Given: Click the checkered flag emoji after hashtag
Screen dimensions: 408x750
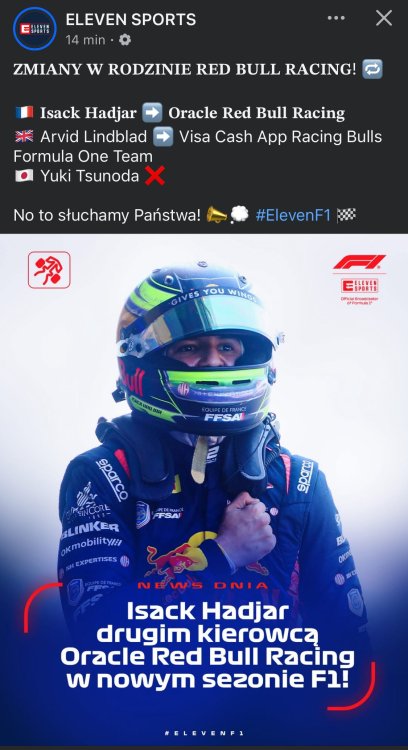Looking at the screenshot, I should (346, 215).
